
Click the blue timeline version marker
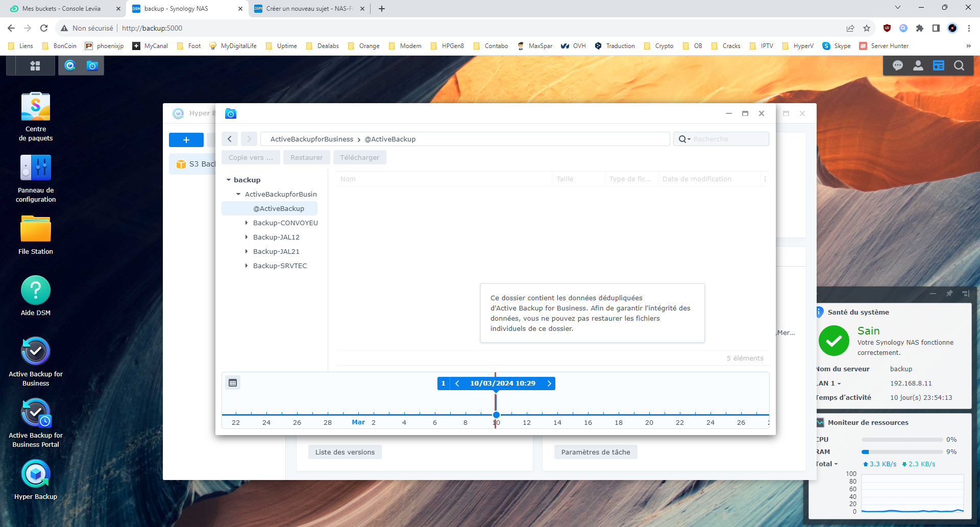pos(496,415)
